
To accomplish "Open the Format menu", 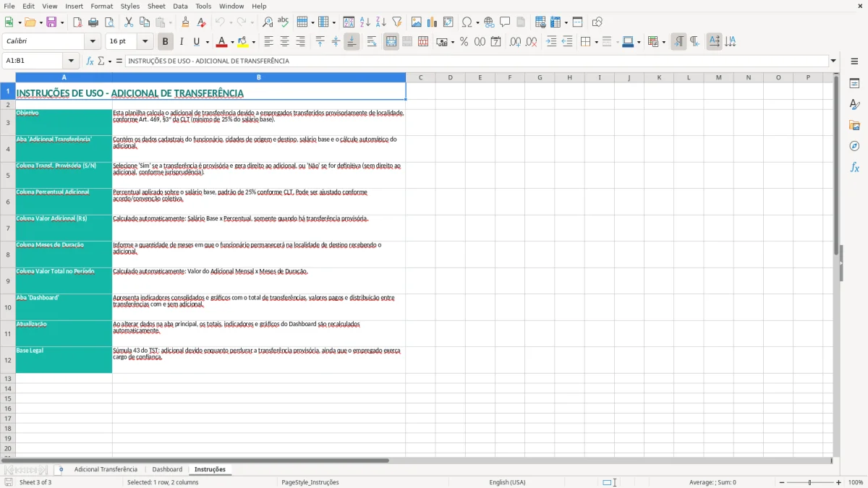I will pos(101,6).
